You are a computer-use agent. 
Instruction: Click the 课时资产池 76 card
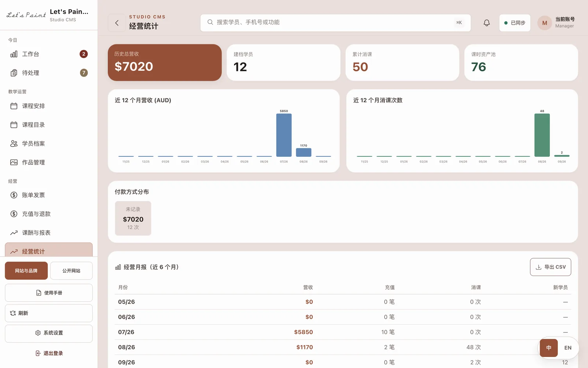(521, 63)
